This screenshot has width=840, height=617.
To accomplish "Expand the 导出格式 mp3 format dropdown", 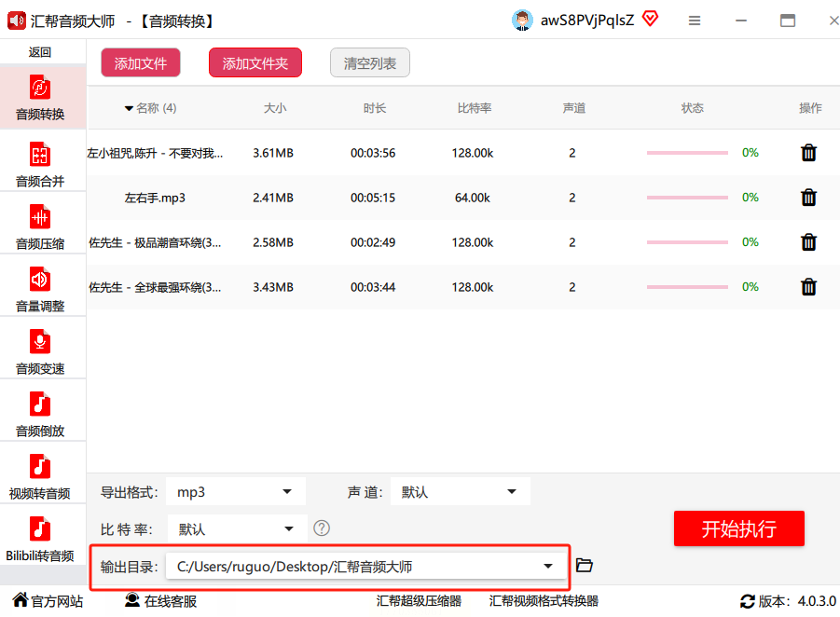I will [x=237, y=492].
